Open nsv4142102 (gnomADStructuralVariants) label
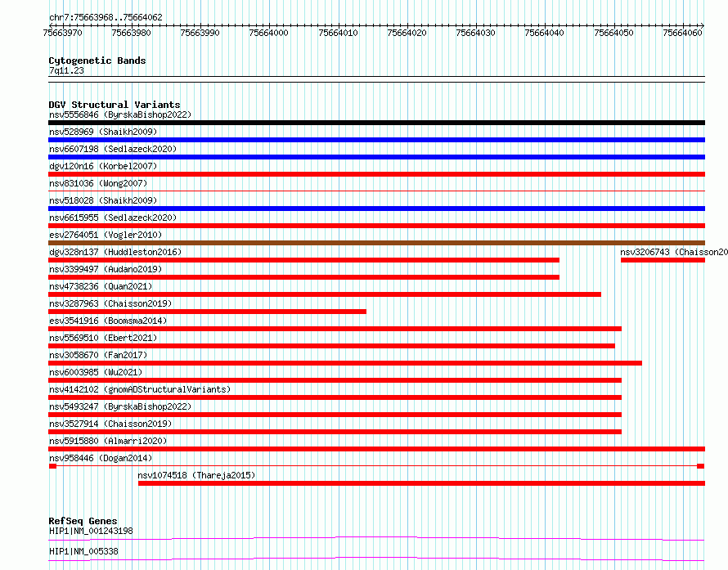Image resolution: width=728 pixels, height=570 pixels. point(140,389)
